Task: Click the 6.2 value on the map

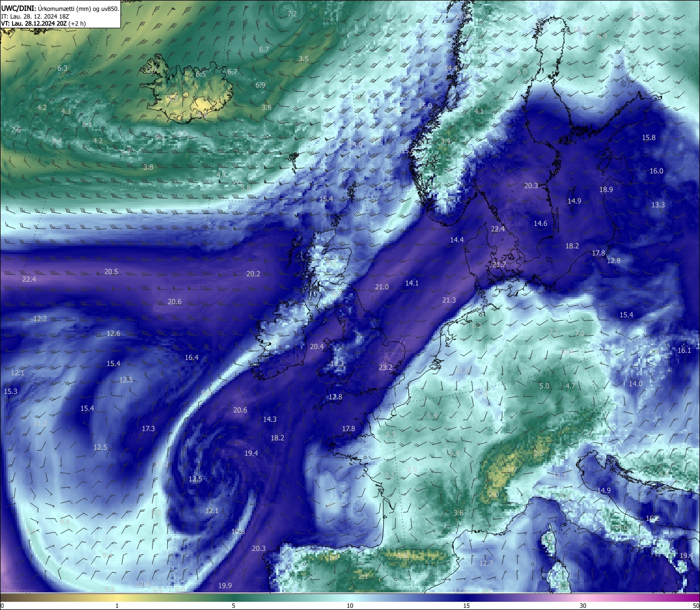Action: point(477,326)
